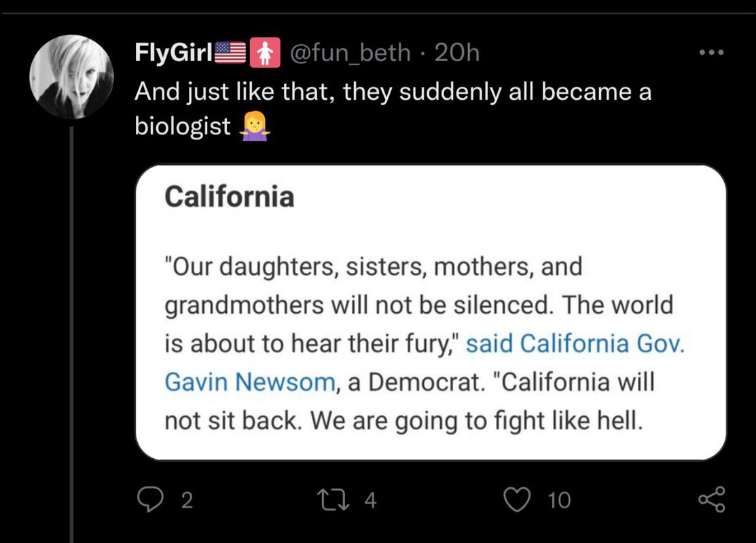Tap the like count number 10
Screen dimensions: 756x543
(559, 500)
